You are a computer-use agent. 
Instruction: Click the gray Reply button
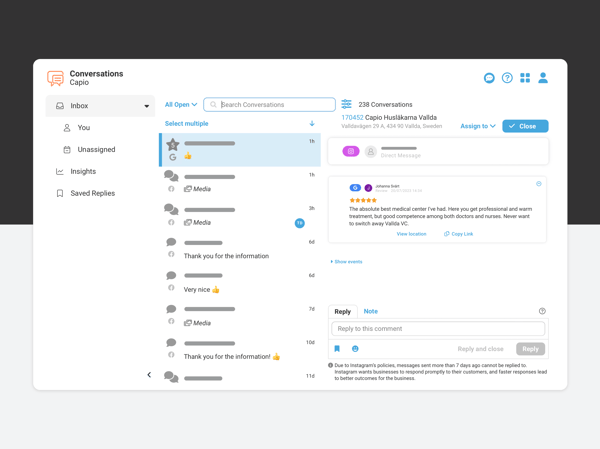click(530, 349)
